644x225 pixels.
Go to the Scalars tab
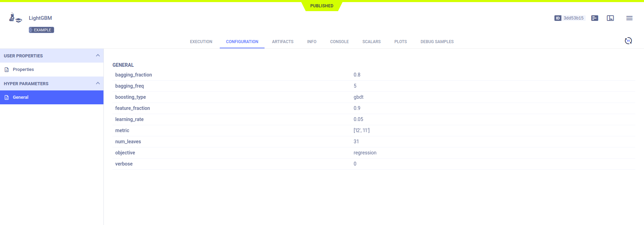click(371, 42)
